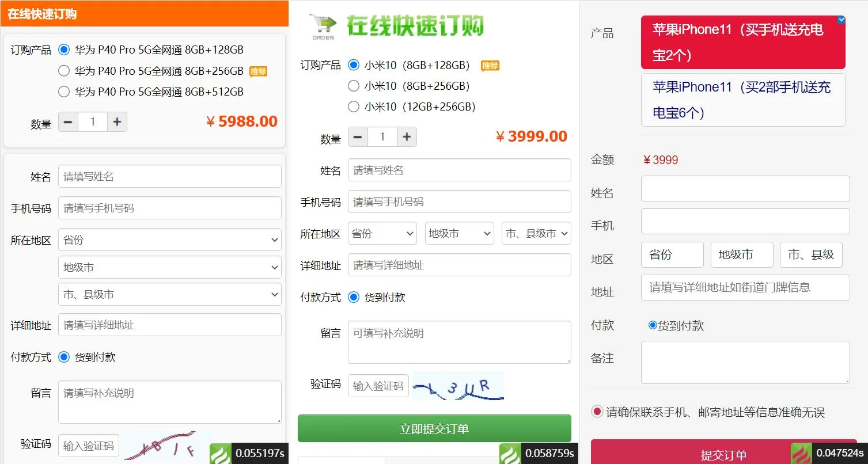Select the red iPhone11 送充电宝2个 option
Image resolution: width=868 pixels, height=464 pixels.
pos(742,43)
